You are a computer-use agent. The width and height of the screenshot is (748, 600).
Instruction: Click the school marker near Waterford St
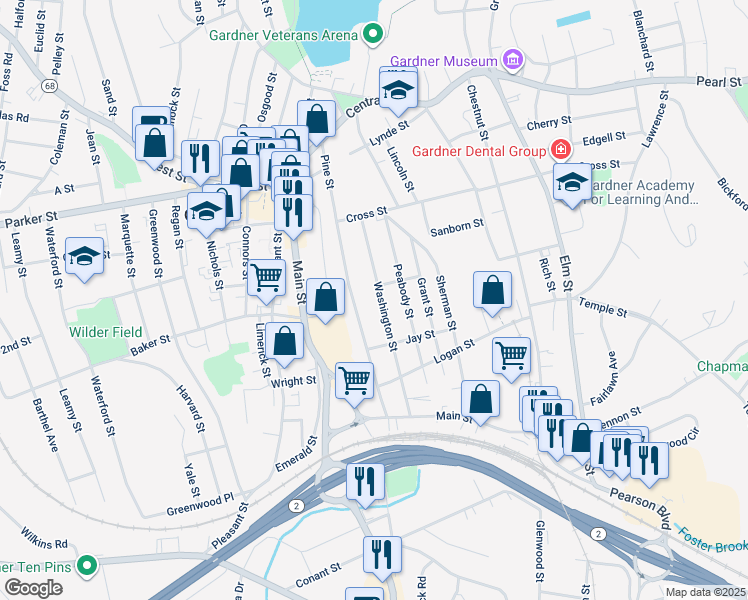point(84,259)
